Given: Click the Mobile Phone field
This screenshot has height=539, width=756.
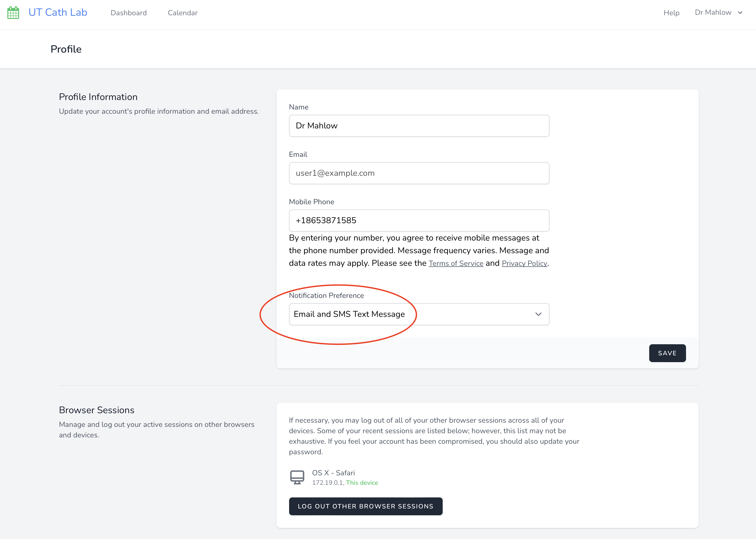Looking at the screenshot, I should [419, 220].
